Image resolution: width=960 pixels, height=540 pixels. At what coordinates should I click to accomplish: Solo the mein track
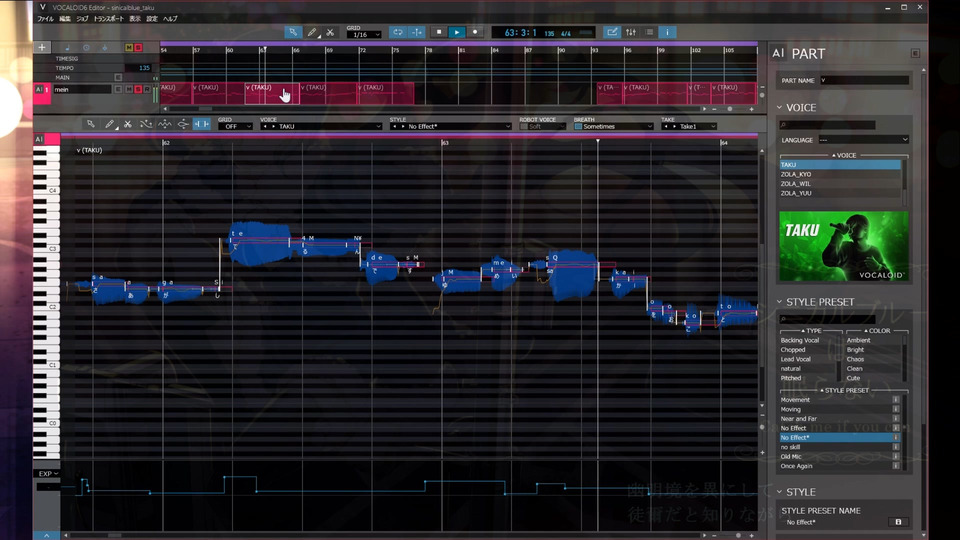tap(138, 89)
